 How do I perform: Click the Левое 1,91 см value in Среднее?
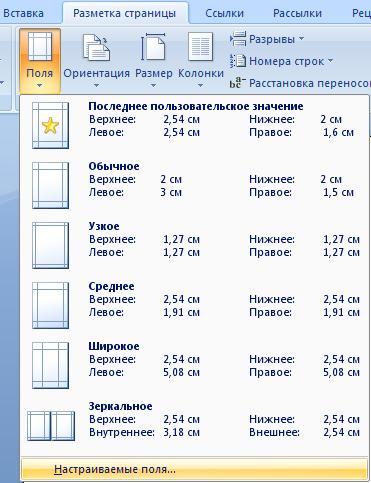[x=181, y=312]
